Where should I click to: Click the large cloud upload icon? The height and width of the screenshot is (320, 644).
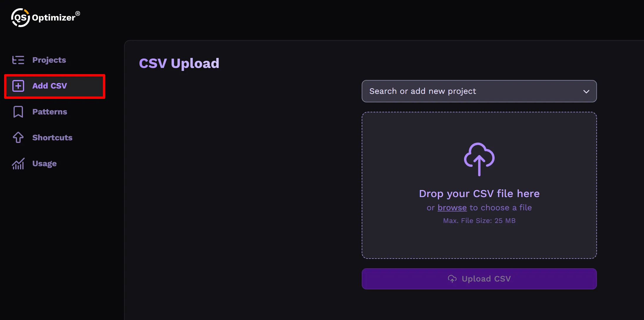click(x=479, y=159)
